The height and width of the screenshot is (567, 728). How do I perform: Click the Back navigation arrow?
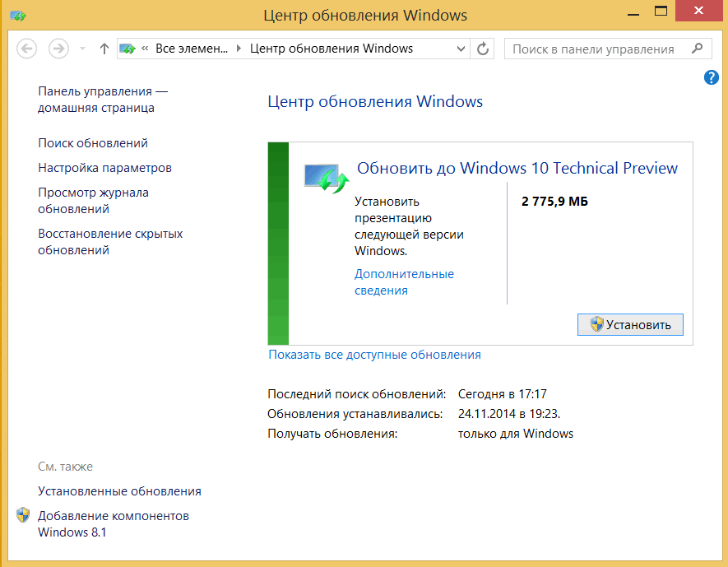[27, 49]
